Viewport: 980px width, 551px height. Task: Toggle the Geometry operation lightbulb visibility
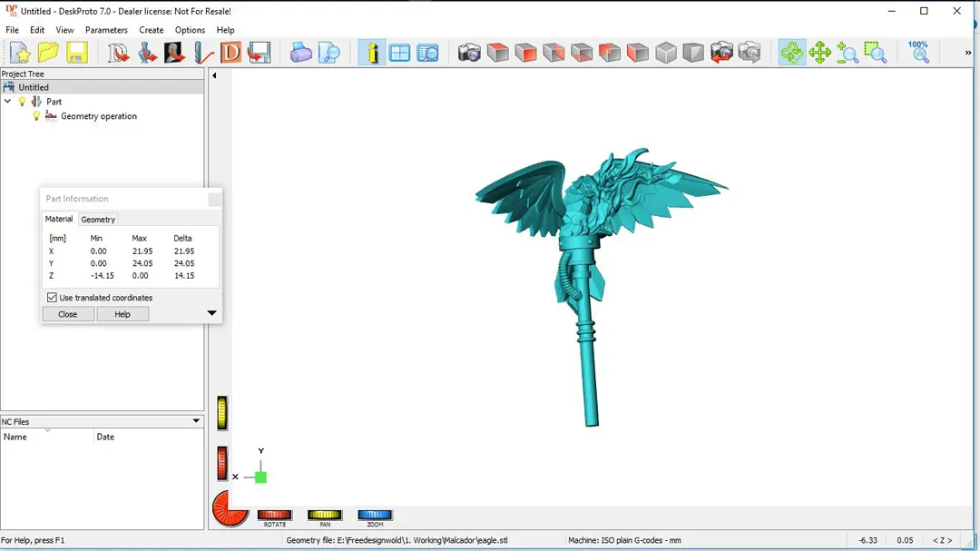pos(36,115)
